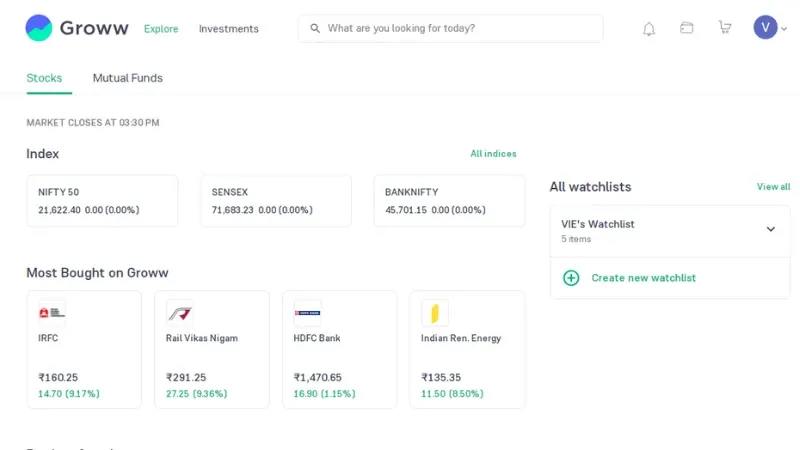Open the SENSEX index card
Image resolution: width=800 pixels, height=450 pixels.
[276, 201]
